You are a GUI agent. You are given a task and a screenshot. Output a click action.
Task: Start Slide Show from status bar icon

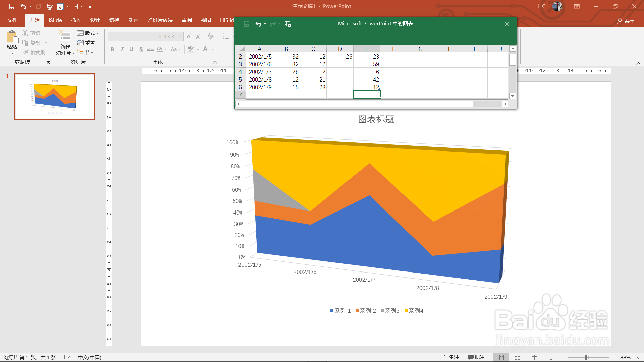pos(551,357)
